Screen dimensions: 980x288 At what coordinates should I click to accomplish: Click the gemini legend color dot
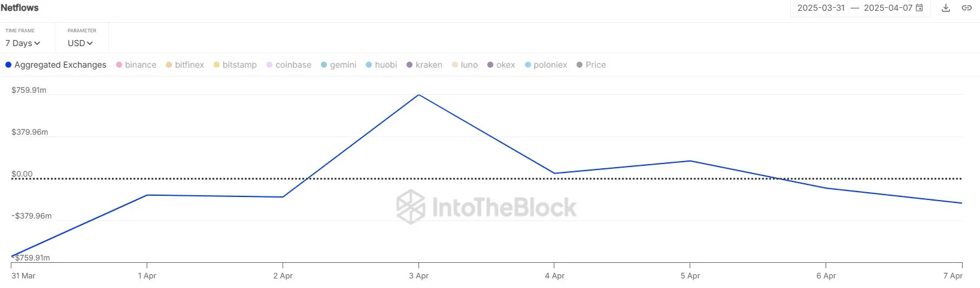pyautogui.click(x=324, y=65)
